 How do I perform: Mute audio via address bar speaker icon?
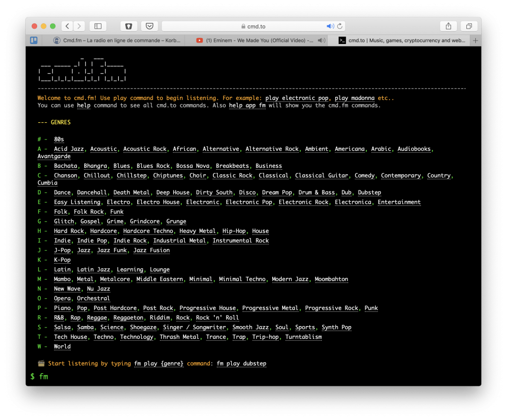[x=330, y=26]
